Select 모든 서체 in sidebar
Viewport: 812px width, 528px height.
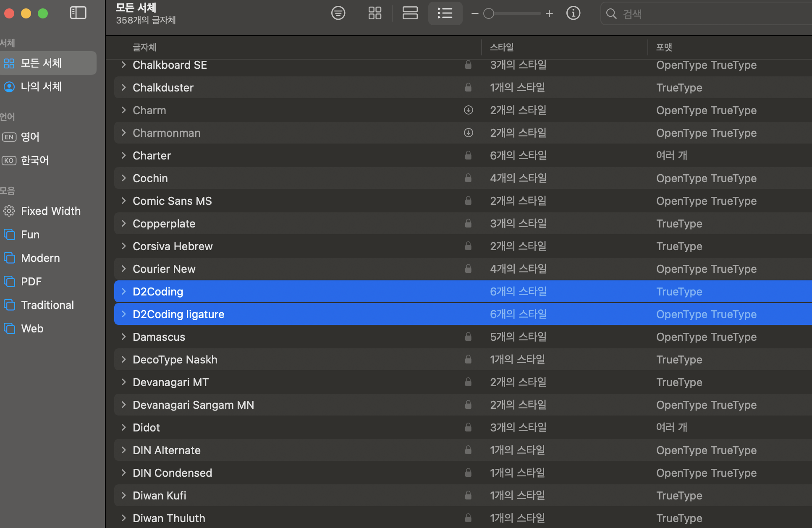[x=48, y=63]
